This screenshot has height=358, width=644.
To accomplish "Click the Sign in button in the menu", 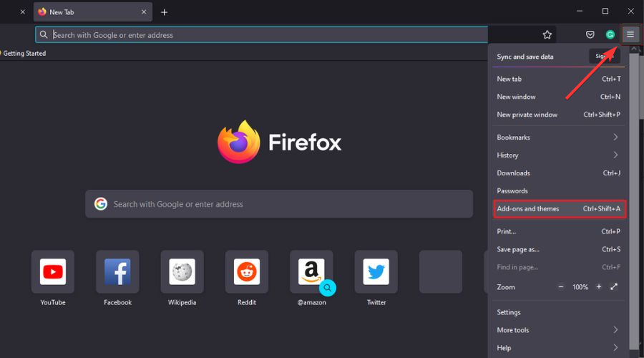I will tap(604, 57).
